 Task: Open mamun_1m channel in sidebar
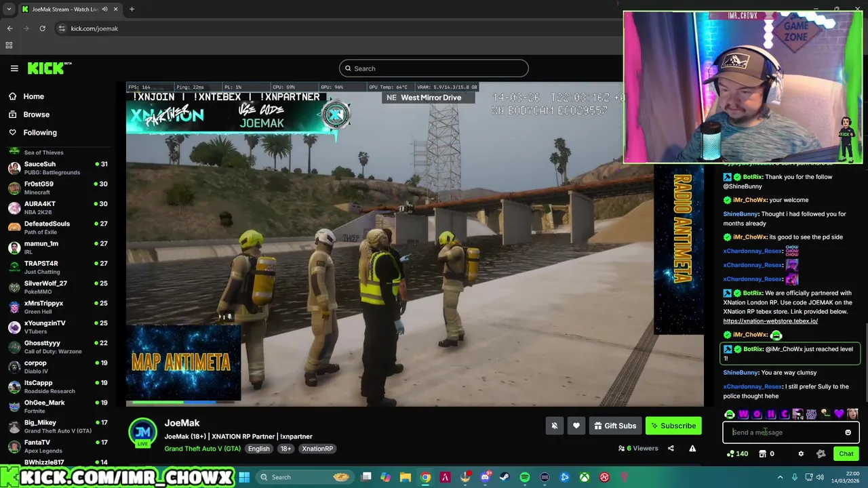(x=58, y=247)
